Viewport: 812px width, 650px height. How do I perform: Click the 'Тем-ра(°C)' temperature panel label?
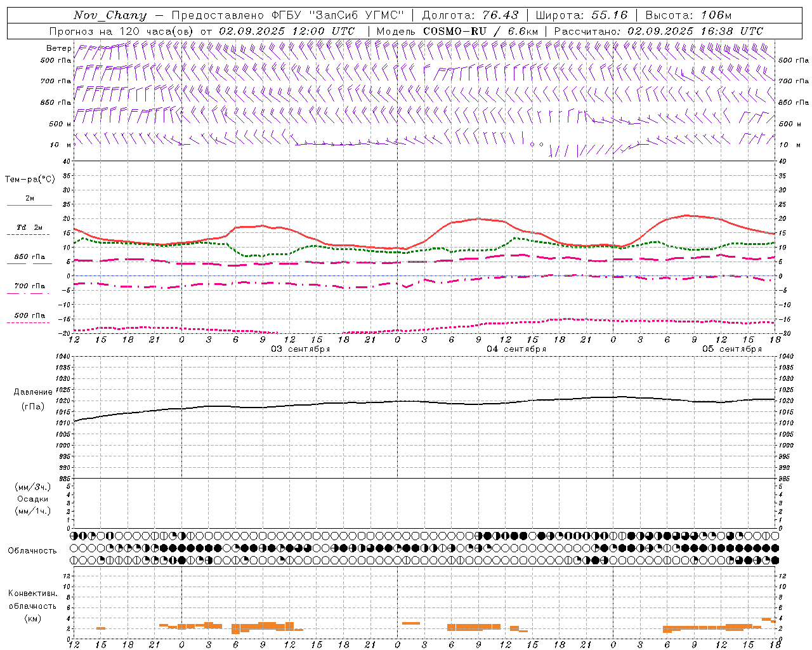[x=30, y=180]
